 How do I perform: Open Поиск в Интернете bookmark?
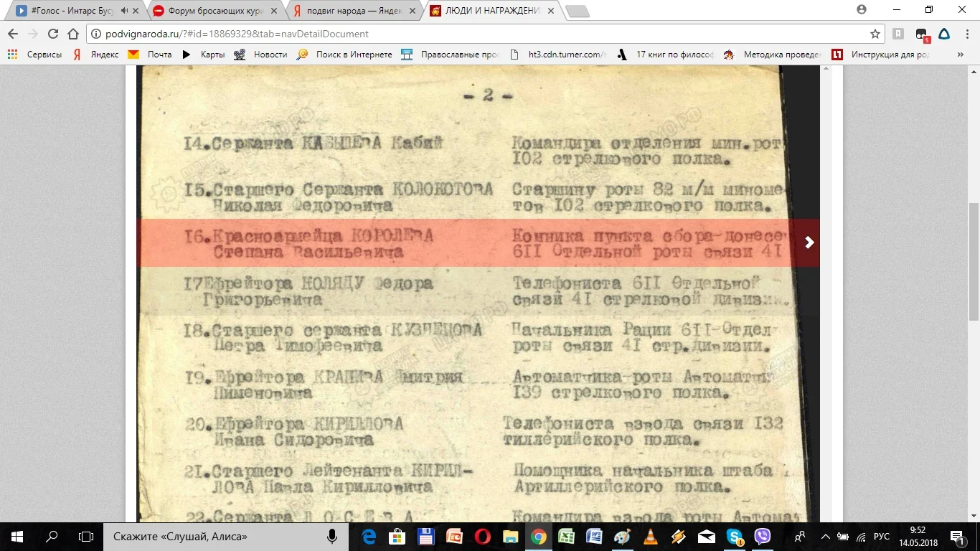[x=344, y=55]
